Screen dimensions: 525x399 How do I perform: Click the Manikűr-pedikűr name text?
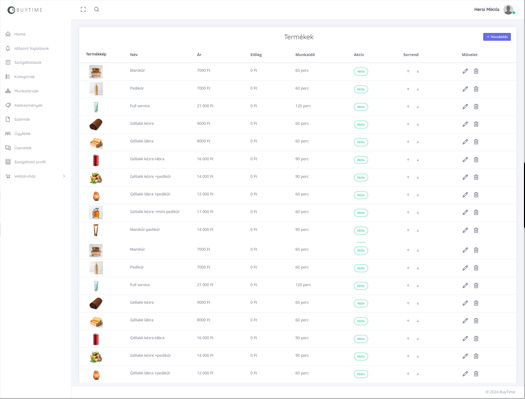145,230
